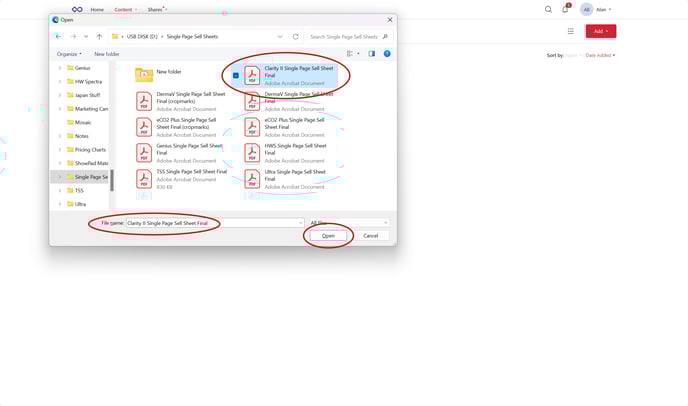Switch to list view icon beside Add
Image resolution: width=688 pixels, height=406 pixels.
[570, 31]
